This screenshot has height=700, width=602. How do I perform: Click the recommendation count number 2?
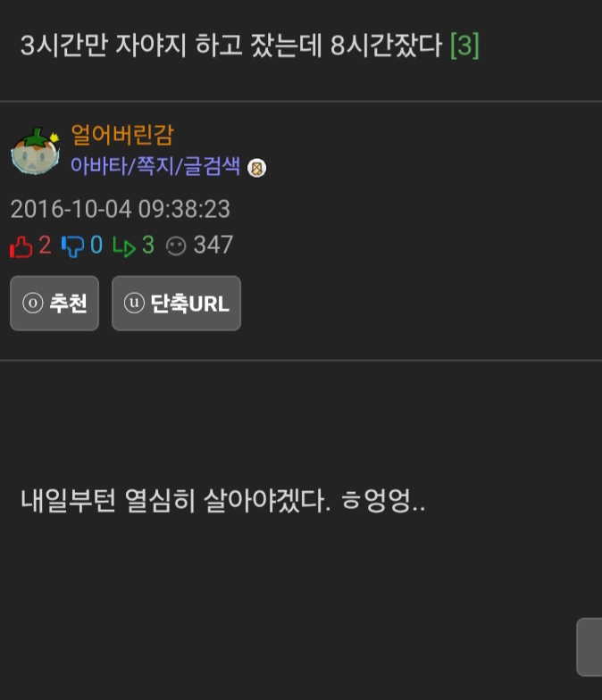coord(45,245)
